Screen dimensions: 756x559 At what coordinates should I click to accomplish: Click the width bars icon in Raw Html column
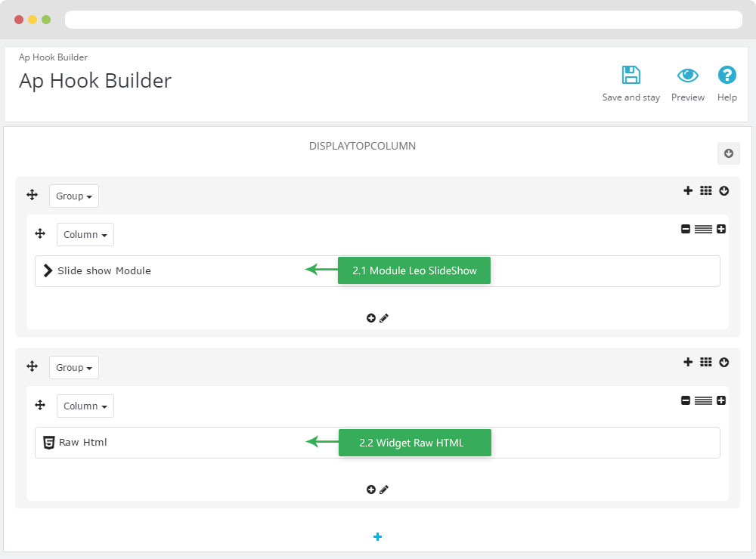click(x=703, y=400)
